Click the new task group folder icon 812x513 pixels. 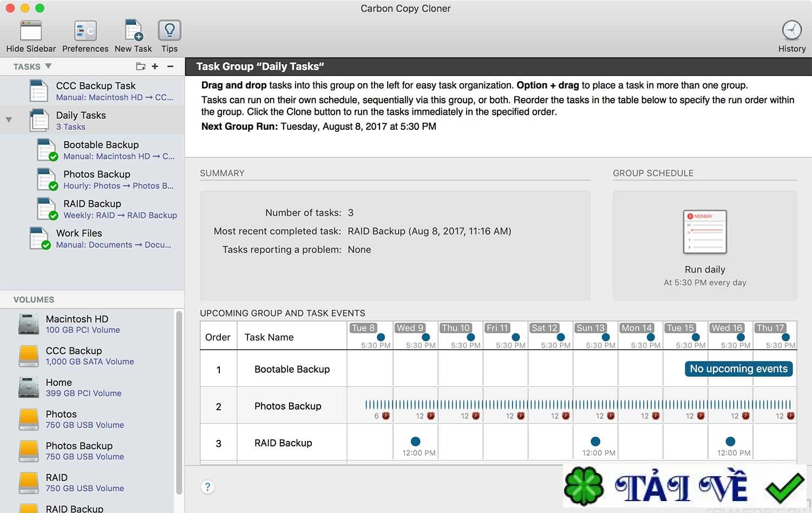(x=141, y=67)
